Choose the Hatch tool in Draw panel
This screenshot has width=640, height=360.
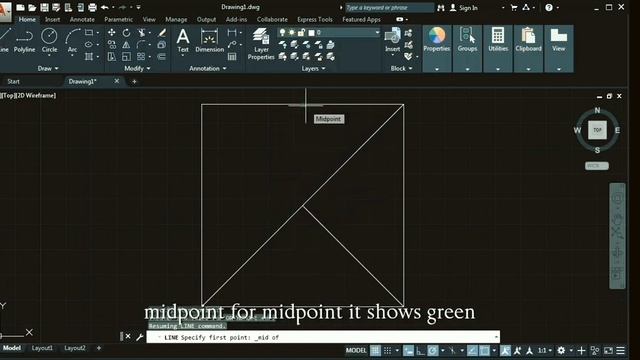pyautogui.click(x=89, y=56)
